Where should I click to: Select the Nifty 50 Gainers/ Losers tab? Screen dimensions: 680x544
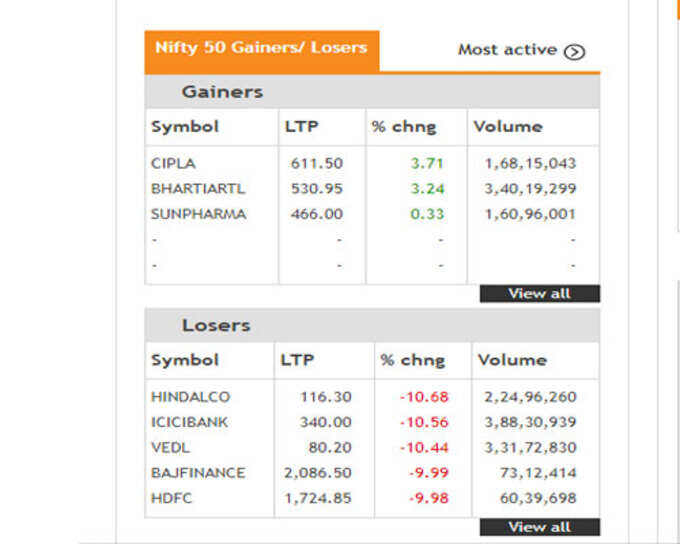(x=262, y=51)
